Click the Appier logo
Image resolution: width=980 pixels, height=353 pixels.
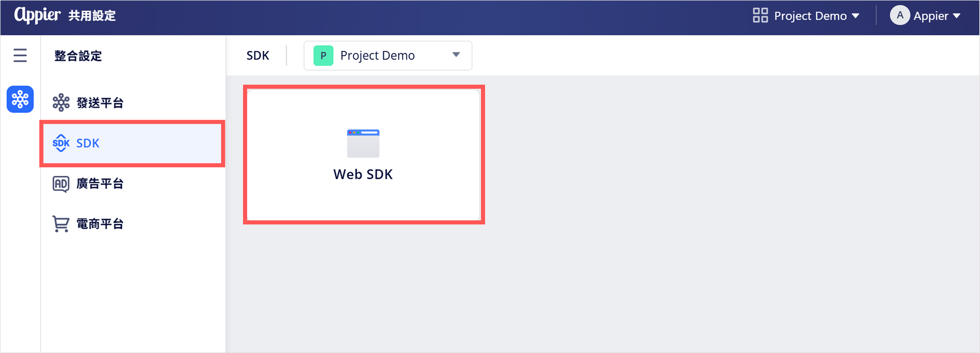point(37,16)
